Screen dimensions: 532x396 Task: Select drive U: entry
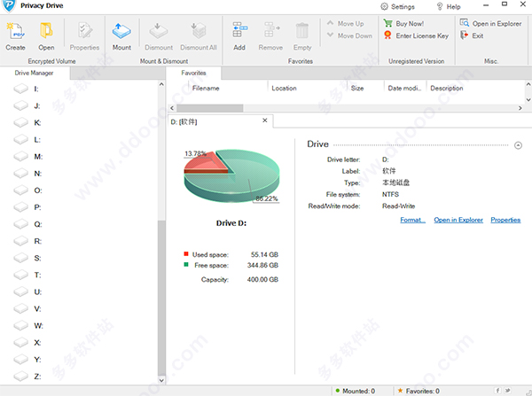pyautogui.click(x=27, y=292)
